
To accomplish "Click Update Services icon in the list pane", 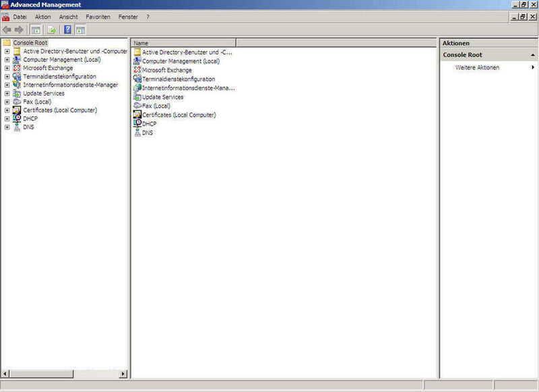I will (137, 97).
